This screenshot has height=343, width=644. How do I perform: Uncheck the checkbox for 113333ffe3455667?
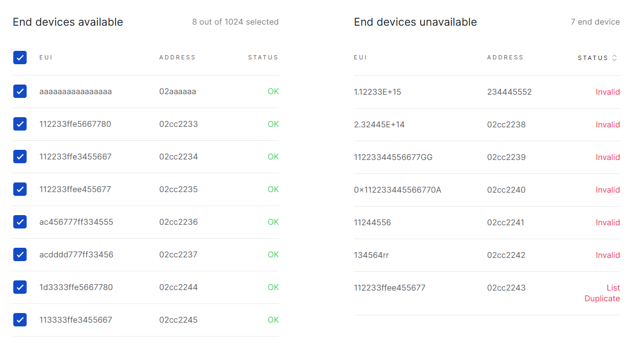[x=20, y=319]
